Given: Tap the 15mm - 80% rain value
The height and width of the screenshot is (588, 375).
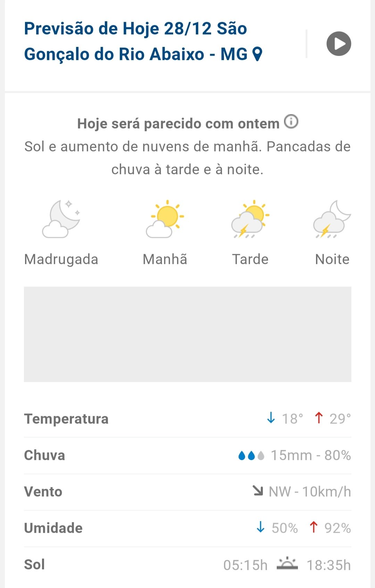Looking at the screenshot, I should pos(311,455).
